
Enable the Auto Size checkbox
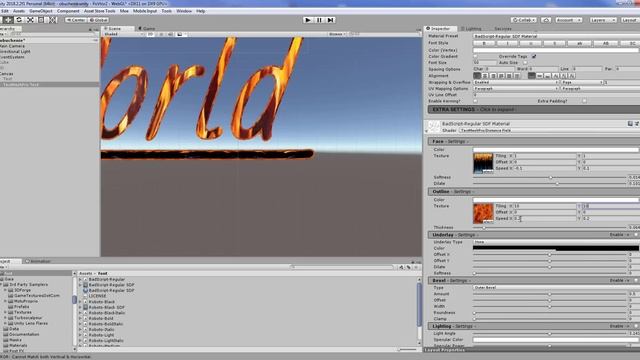(525, 63)
